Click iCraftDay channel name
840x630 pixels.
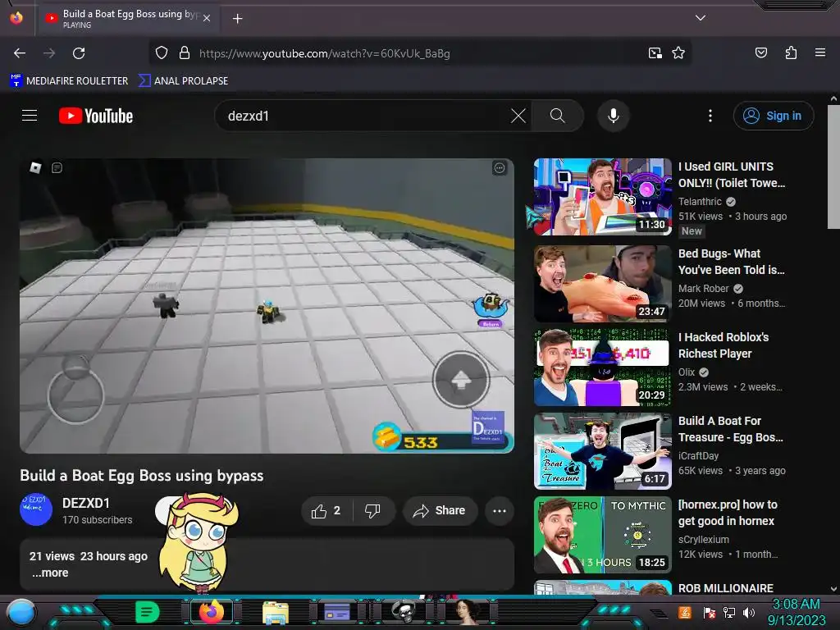pos(699,455)
